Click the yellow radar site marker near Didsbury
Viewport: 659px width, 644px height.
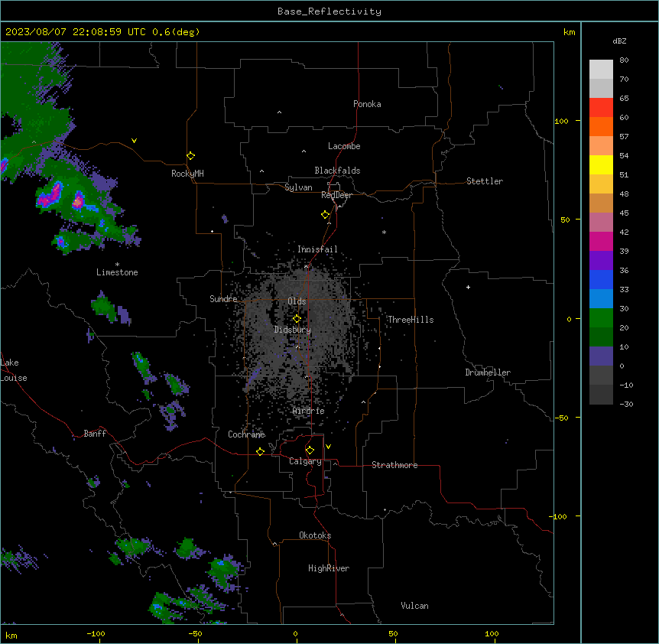pyautogui.click(x=297, y=319)
